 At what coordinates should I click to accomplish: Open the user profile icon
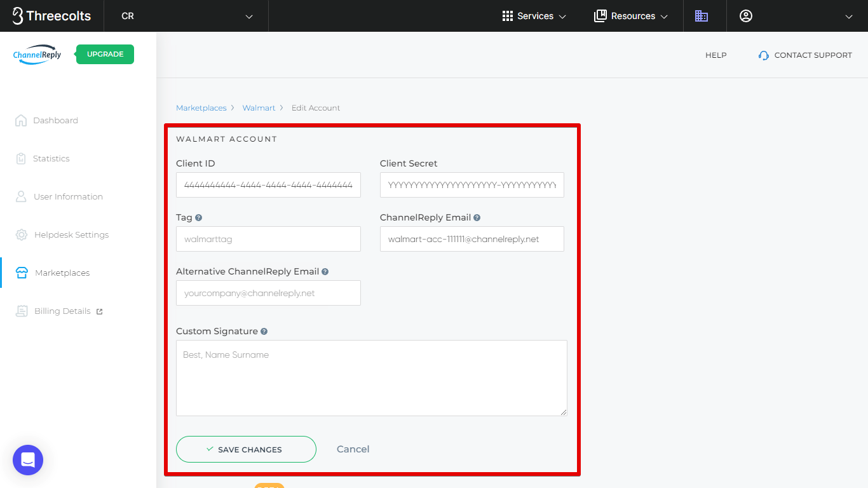[x=746, y=16]
